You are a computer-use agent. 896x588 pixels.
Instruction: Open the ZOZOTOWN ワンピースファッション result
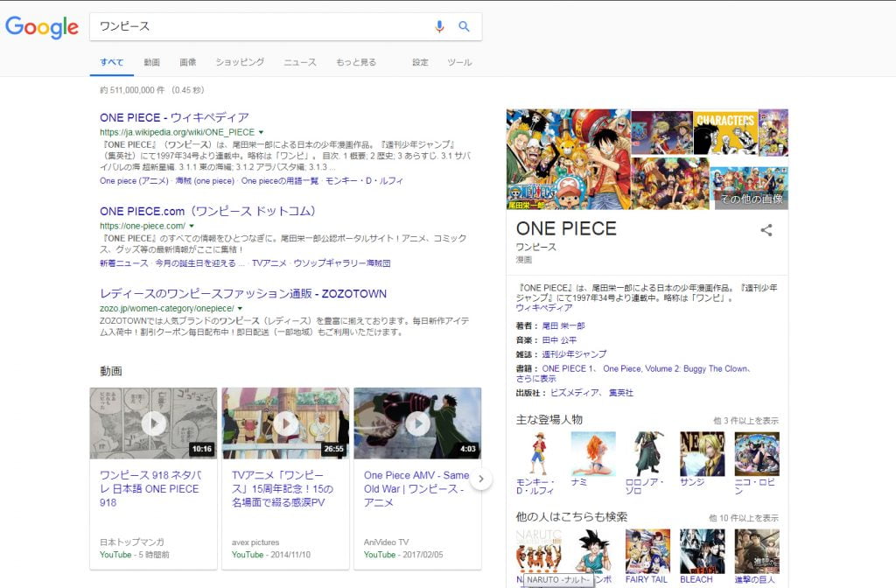click(242, 293)
